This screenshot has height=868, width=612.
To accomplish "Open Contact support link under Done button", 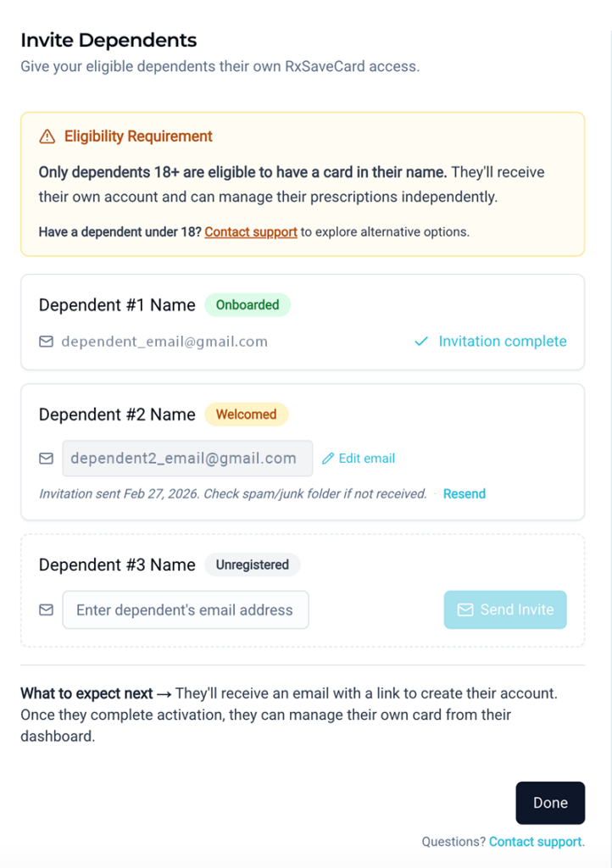I will point(536,842).
